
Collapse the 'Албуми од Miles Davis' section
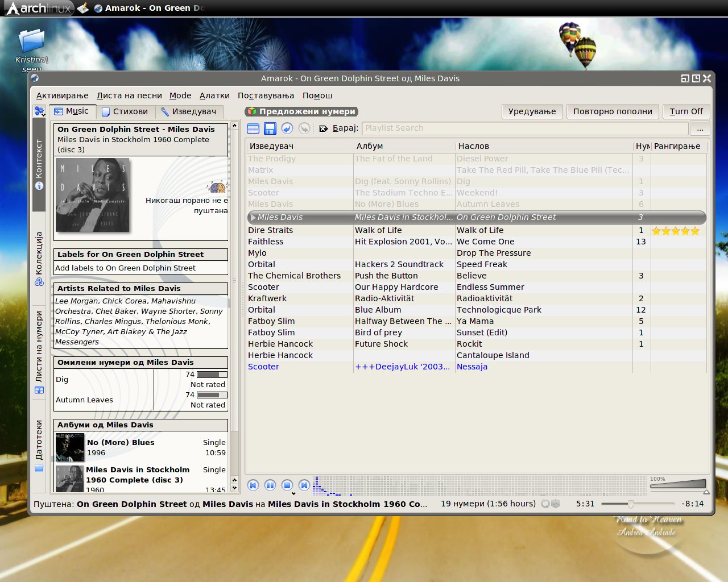pos(140,425)
